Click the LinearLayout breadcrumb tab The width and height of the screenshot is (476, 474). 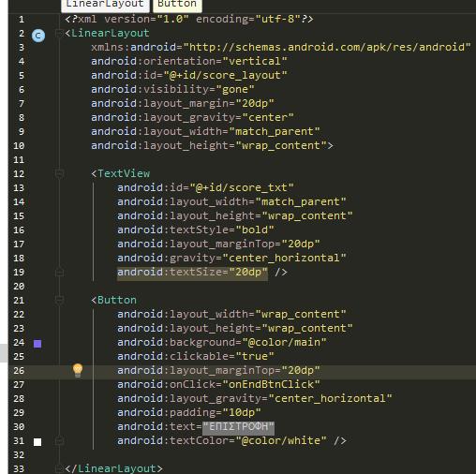(x=105, y=5)
